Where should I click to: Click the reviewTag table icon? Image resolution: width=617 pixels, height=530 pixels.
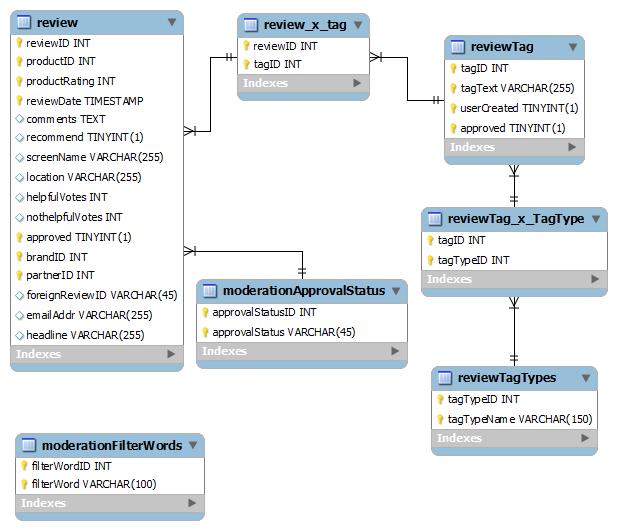pos(458,46)
